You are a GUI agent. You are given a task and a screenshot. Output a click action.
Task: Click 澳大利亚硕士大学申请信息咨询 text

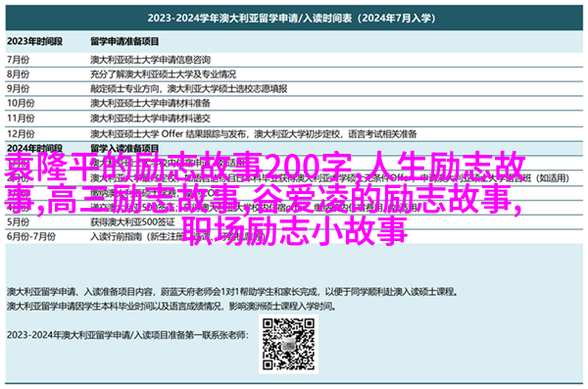pos(150,60)
